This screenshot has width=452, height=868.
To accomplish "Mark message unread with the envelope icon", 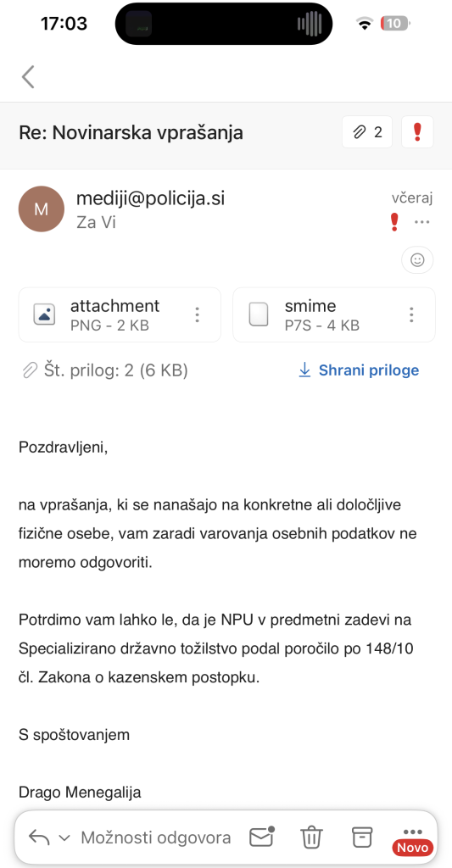I will [x=262, y=837].
